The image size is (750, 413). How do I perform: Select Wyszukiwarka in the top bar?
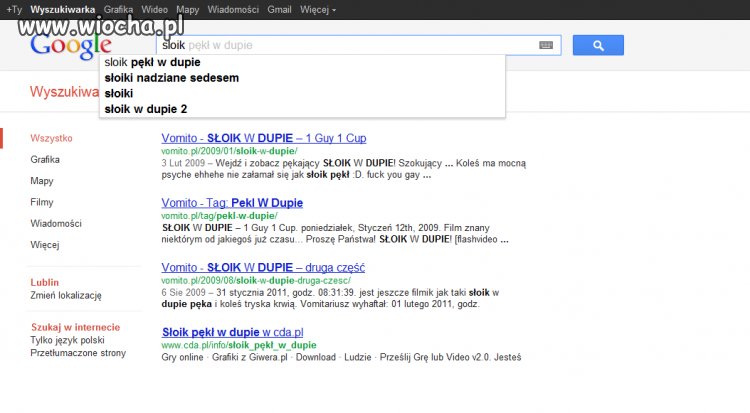point(63,10)
